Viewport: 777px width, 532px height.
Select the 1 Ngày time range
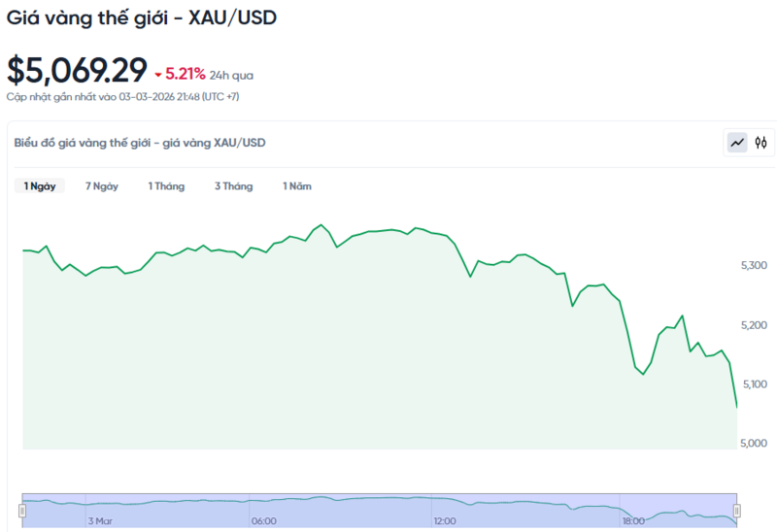[x=40, y=186]
